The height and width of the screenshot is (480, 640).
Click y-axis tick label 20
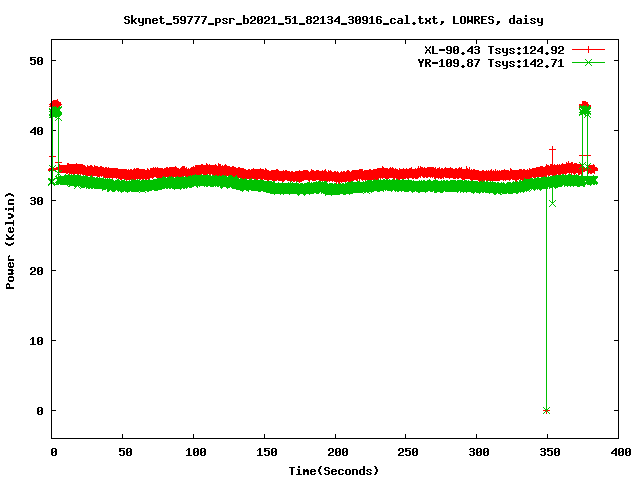pos(36,271)
